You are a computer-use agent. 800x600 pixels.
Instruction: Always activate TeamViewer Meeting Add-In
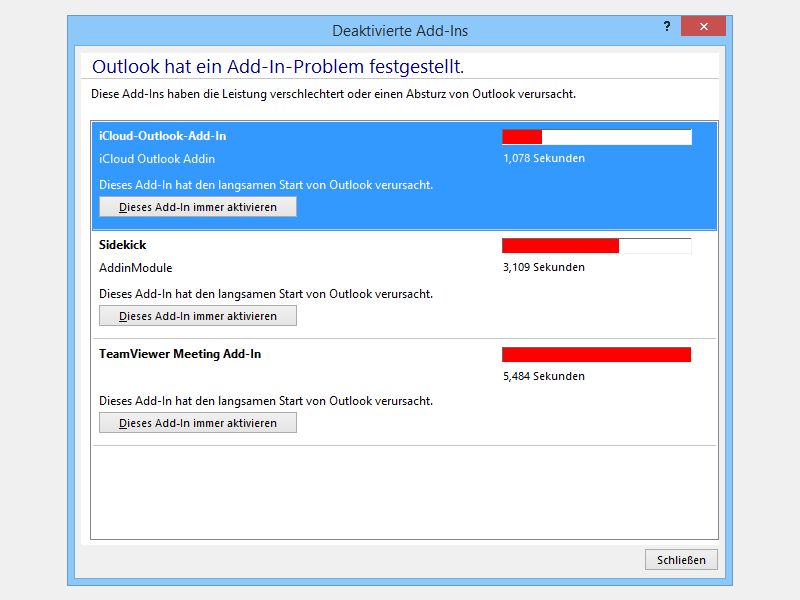pos(197,423)
